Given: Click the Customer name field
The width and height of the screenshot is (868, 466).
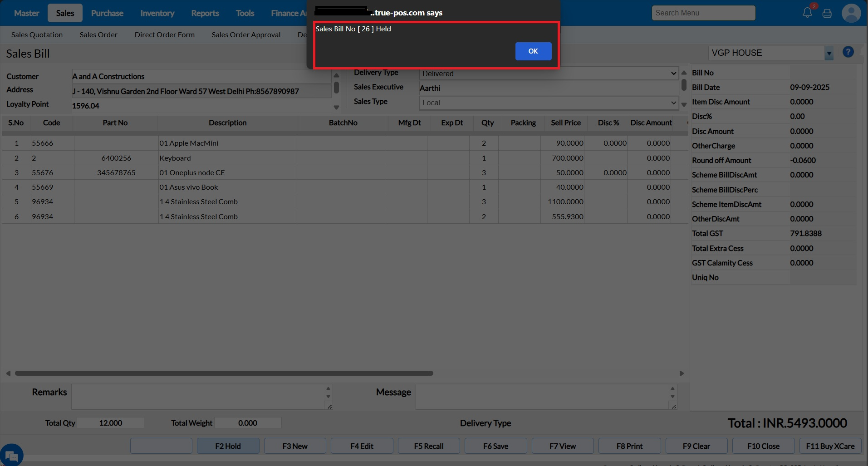Looking at the screenshot, I should pos(201,76).
